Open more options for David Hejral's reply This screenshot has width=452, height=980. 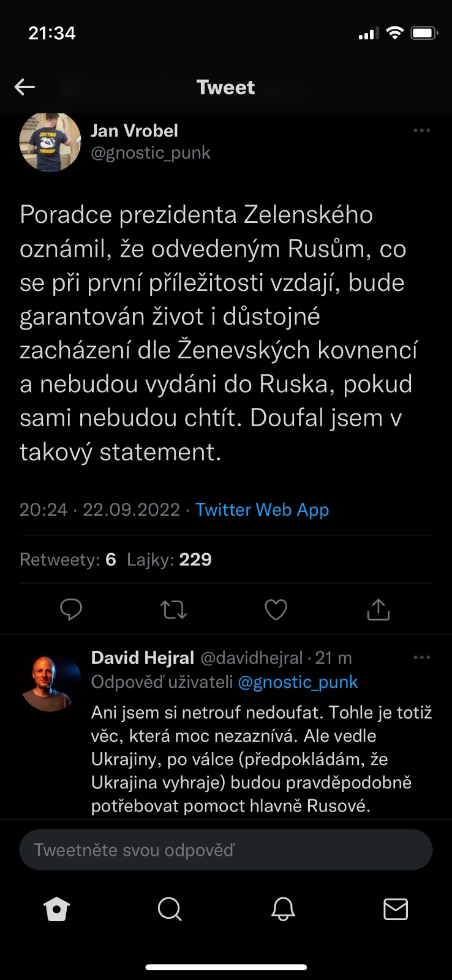tap(421, 657)
